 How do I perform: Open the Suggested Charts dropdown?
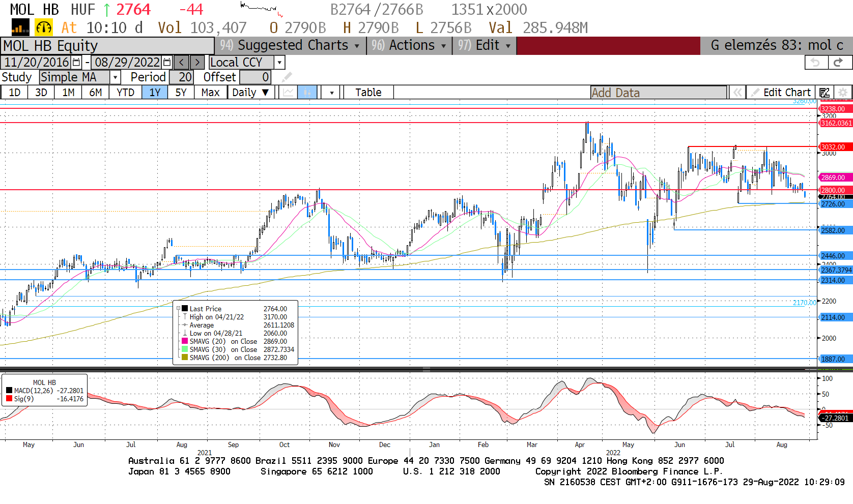click(x=290, y=45)
